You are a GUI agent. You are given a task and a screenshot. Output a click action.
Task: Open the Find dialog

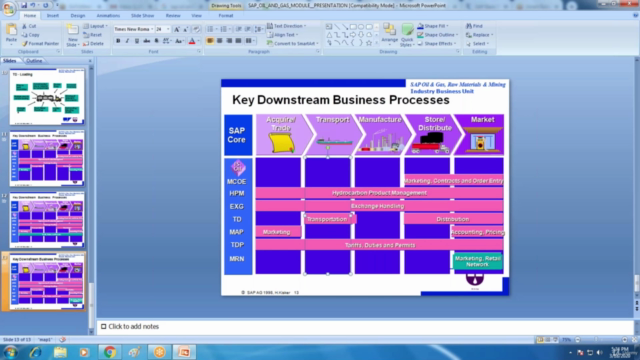[x=474, y=26]
